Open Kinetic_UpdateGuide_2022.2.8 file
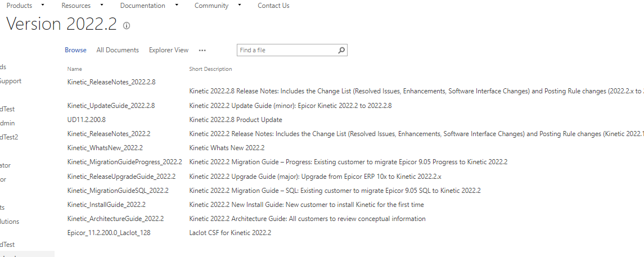 [111, 106]
